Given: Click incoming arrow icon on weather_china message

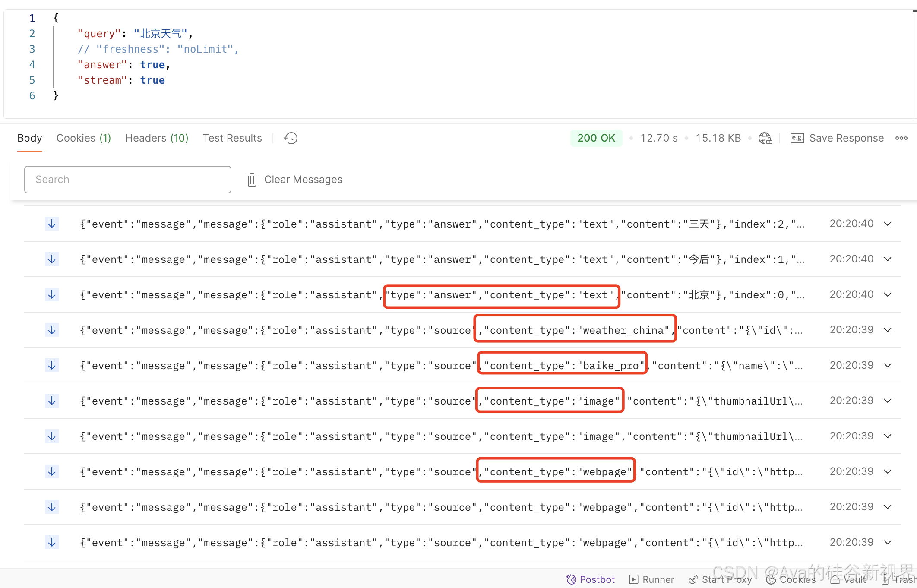Looking at the screenshot, I should tap(52, 330).
